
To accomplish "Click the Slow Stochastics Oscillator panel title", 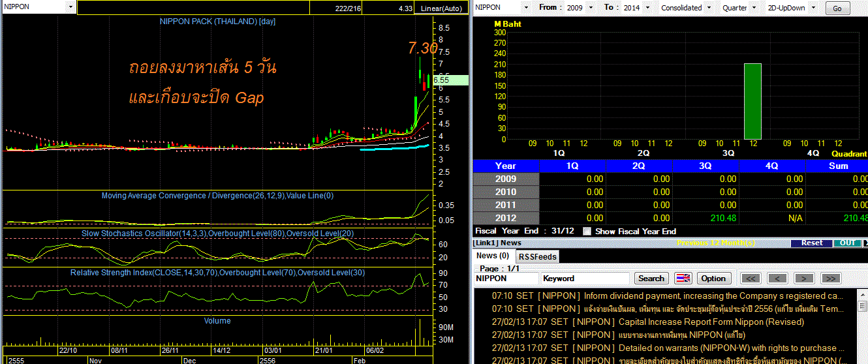I will pyautogui.click(x=218, y=234).
